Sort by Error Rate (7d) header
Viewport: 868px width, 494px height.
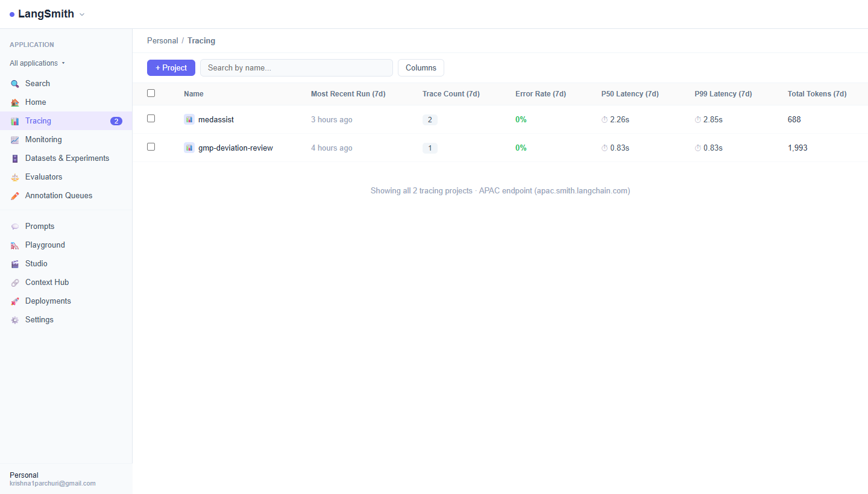tap(541, 94)
